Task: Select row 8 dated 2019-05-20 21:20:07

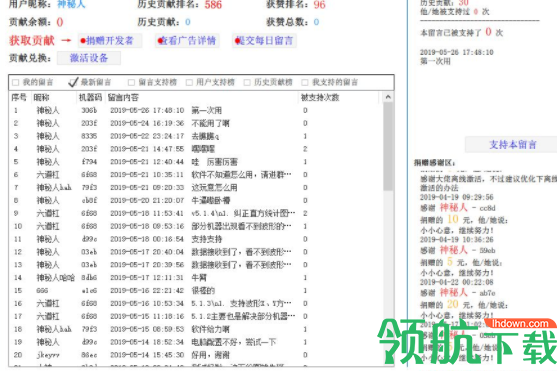Action: click(196, 200)
